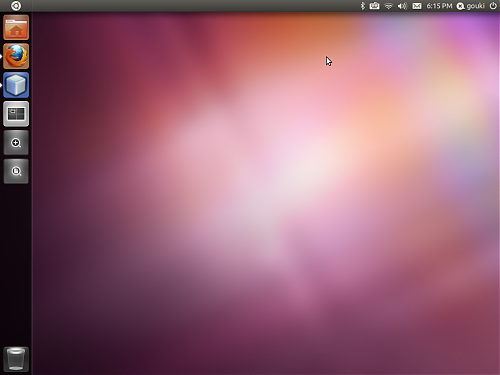
Task: Click the Ubuntu logo Dash button
Action: [16, 6]
